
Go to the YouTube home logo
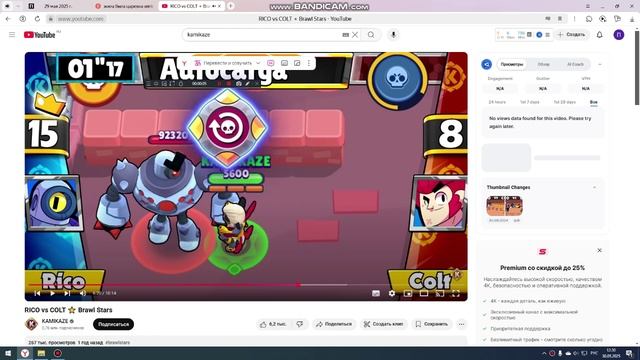[x=40, y=35]
